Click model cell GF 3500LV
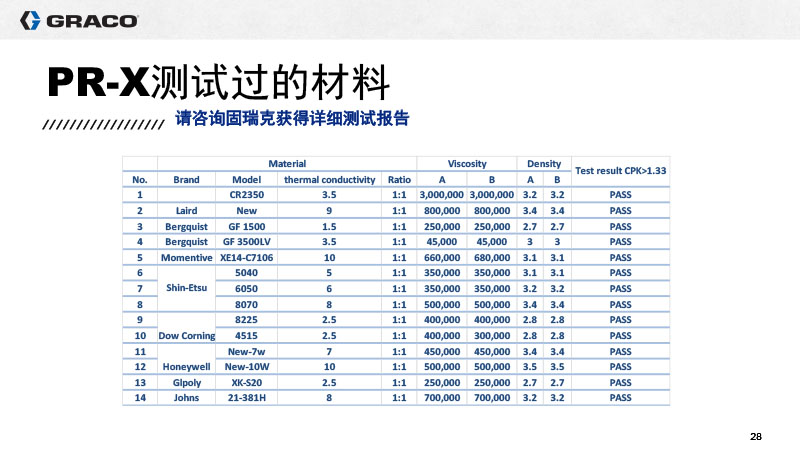The image size is (800, 450). click(246, 242)
